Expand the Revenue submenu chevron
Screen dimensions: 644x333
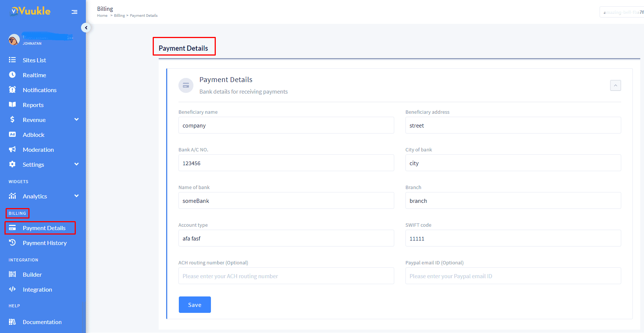click(77, 120)
